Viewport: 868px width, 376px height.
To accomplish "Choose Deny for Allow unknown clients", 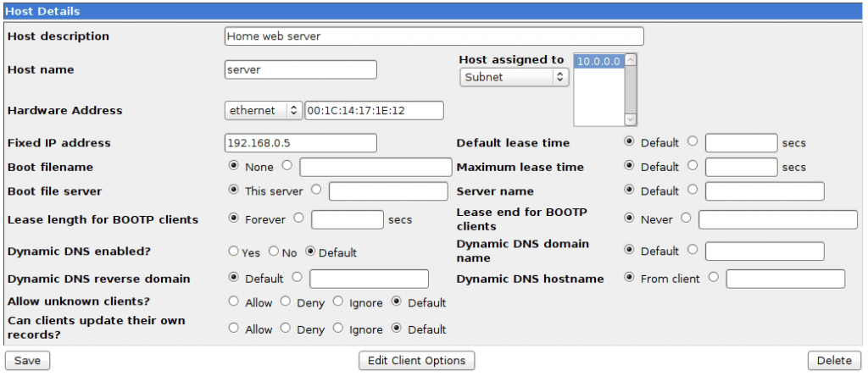I will (286, 302).
